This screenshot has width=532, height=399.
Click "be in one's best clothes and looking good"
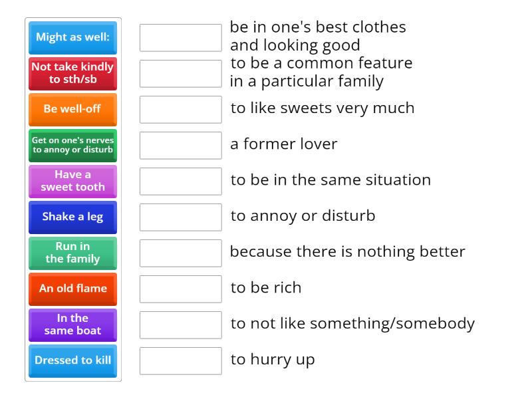[x=318, y=36]
